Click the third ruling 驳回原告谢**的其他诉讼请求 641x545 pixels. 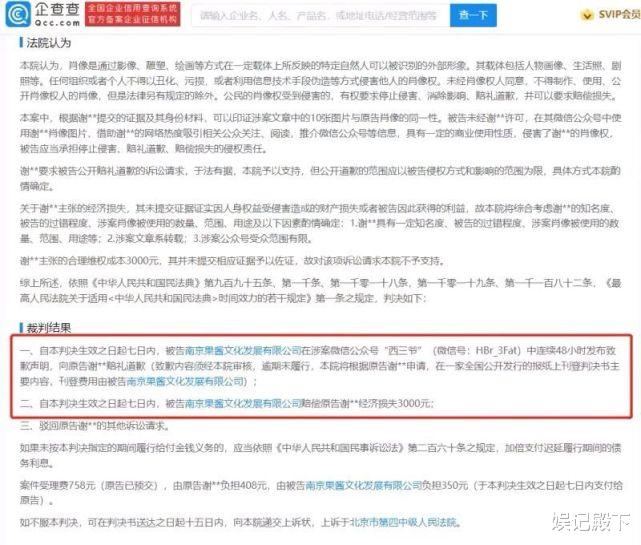pos(95,426)
